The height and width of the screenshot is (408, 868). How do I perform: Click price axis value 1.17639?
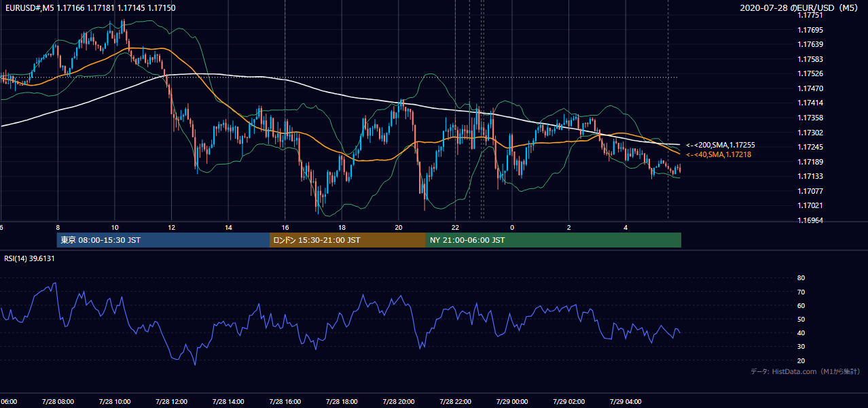click(810, 45)
